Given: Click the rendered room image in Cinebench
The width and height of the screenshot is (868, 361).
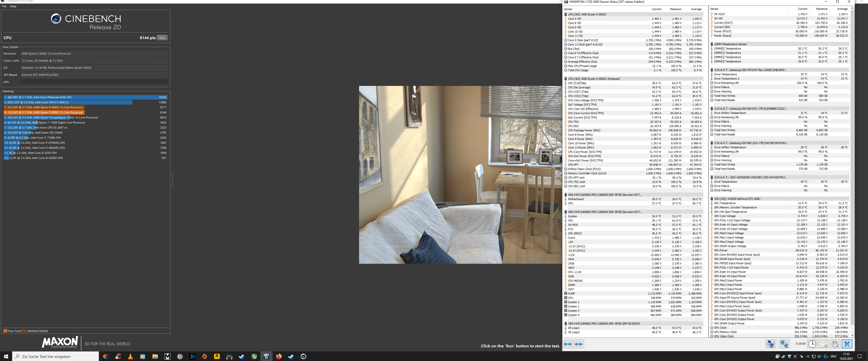Looking at the screenshot, I should (460, 175).
